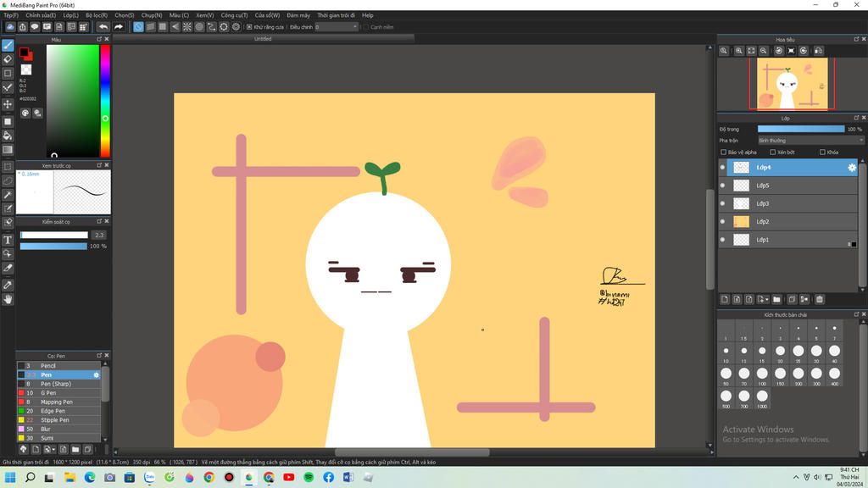The height and width of the screenshot is (488, 868).
Task: Toggle 'Xén bớt' clipping checkbox
Action: [x=773, y=152]
